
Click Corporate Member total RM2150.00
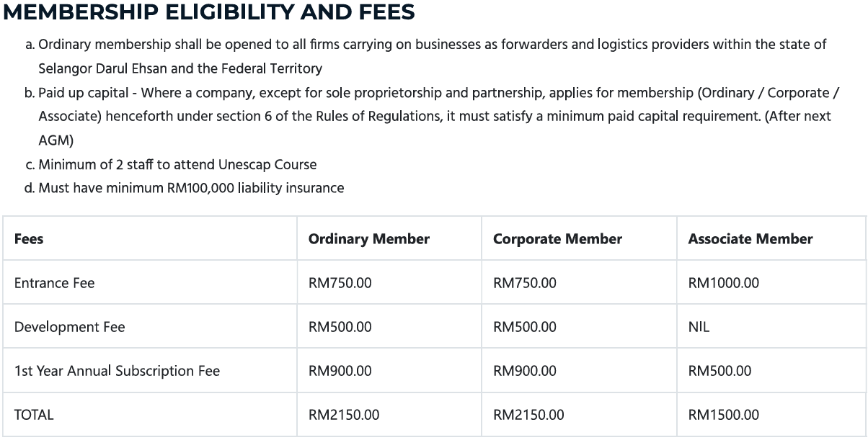click(528, 415)
